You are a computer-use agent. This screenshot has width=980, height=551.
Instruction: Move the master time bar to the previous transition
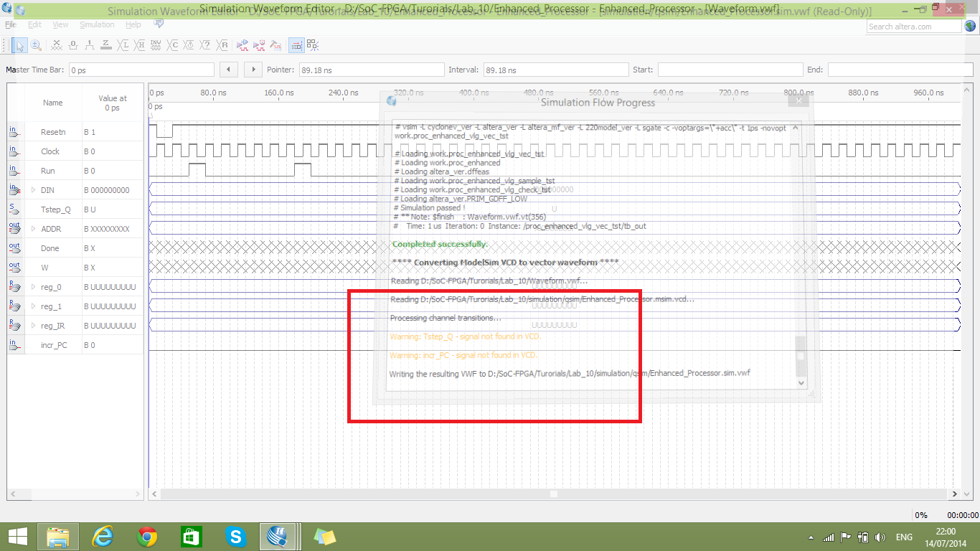point(228,70)
